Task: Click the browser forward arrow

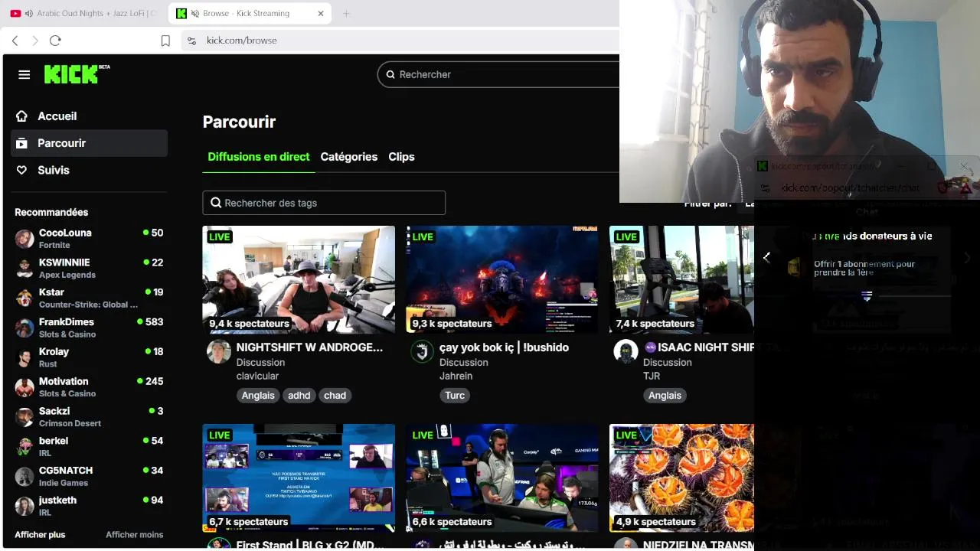Action: [x=34, y=41]
